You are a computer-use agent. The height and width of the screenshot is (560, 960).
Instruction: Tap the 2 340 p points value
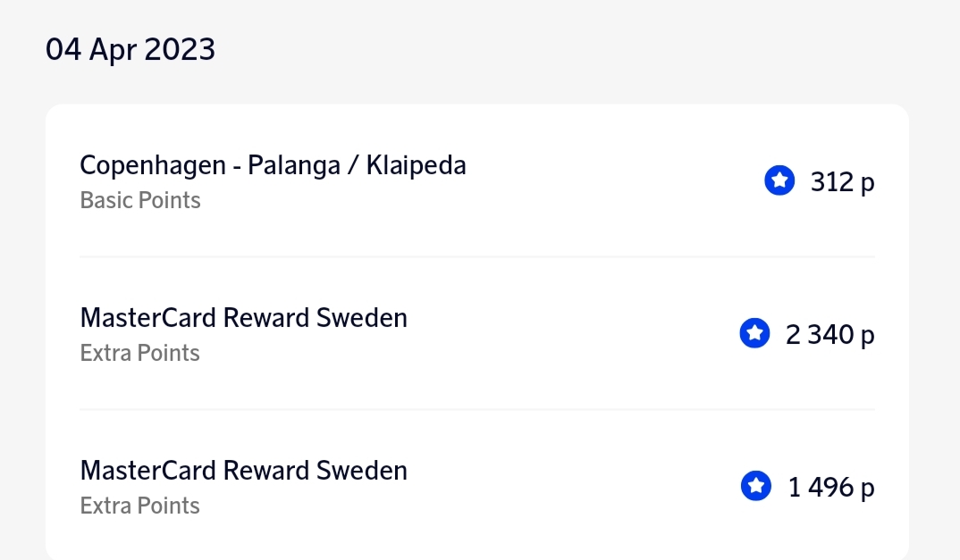click(829, 335)
